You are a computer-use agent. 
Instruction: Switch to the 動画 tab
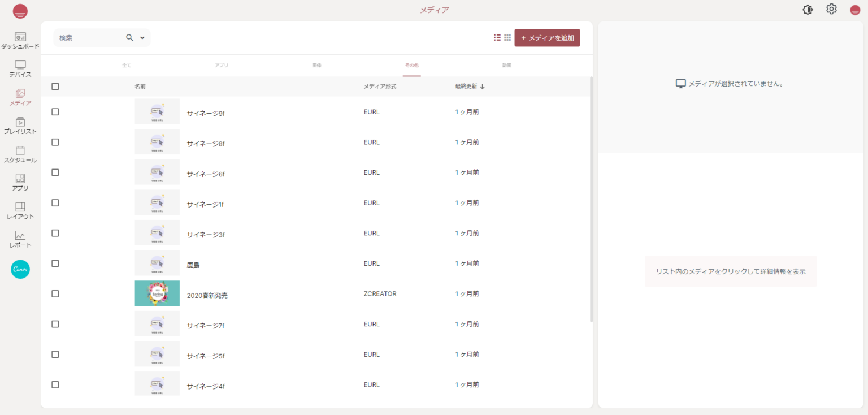(507, 66)
